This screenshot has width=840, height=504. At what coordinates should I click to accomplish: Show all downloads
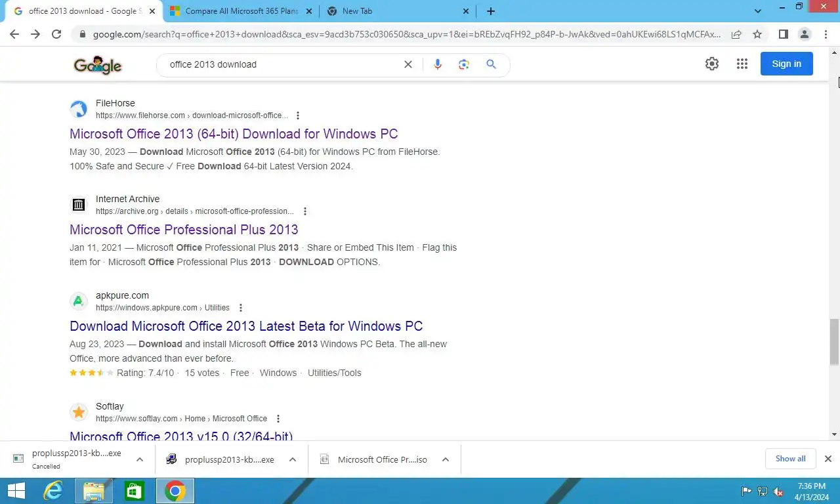tap(790, 459)
